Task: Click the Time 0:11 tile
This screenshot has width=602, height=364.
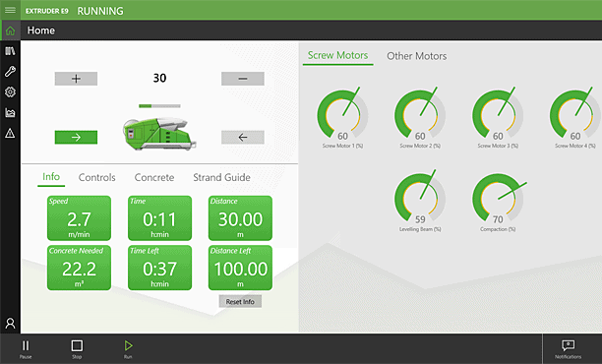Action: 159,218
